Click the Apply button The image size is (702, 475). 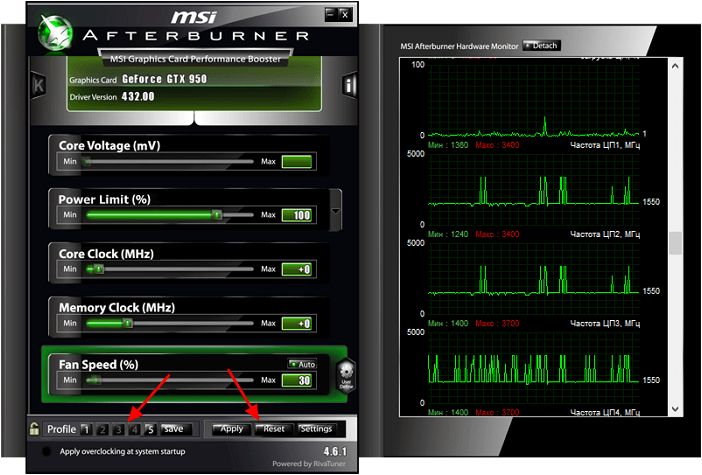click(231, 429)
